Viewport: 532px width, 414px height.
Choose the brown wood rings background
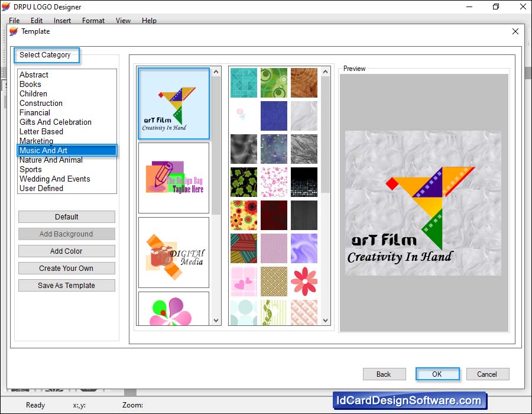[304, 83]
